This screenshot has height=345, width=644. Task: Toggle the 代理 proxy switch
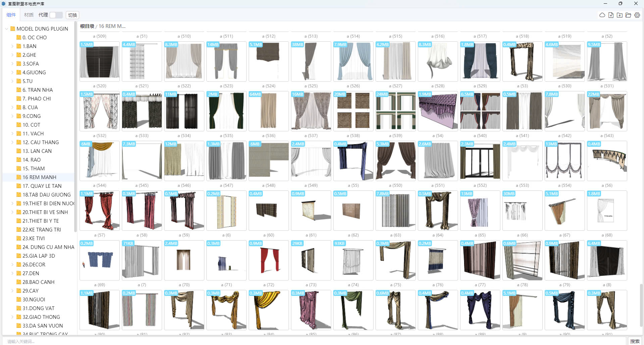pyautogui.click(x=56, y=15)
